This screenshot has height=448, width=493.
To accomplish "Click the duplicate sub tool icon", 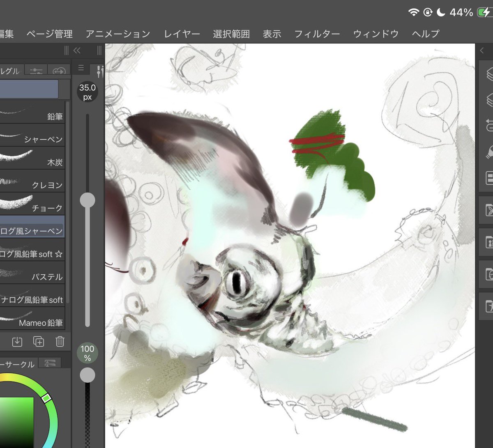I will pos(39,342).
